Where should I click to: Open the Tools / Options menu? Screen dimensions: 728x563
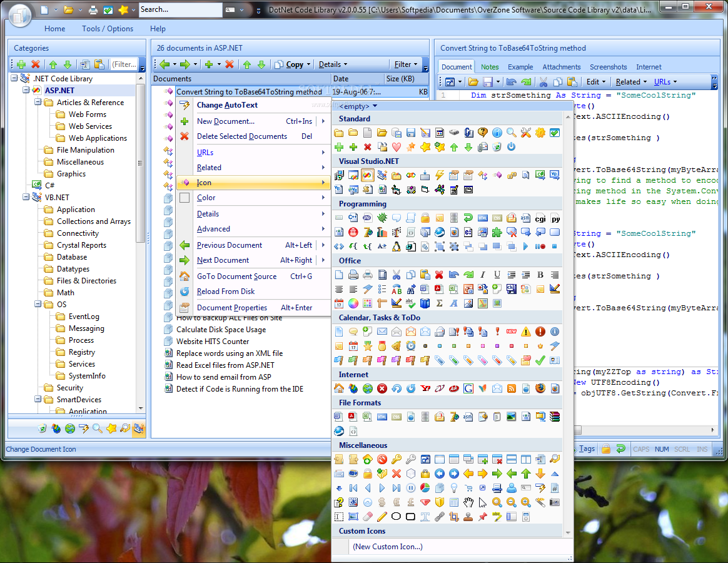[107, 29]
